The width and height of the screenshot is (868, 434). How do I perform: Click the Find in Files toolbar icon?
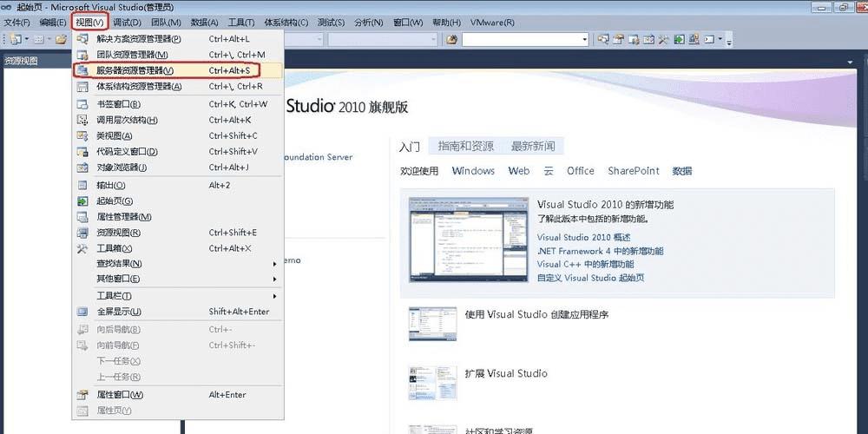[x=451, y=39]
